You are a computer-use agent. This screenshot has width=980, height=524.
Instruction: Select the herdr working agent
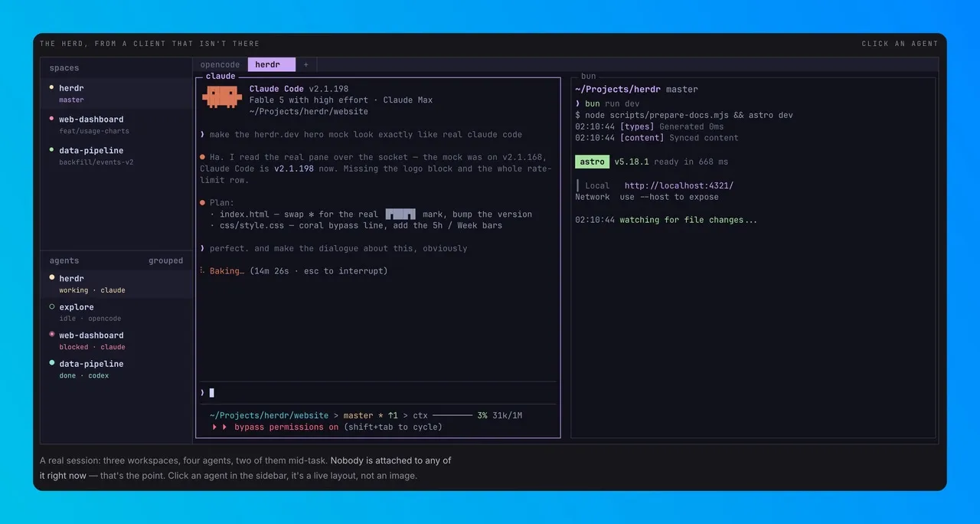pyautogui.click(x=116, y=284)
